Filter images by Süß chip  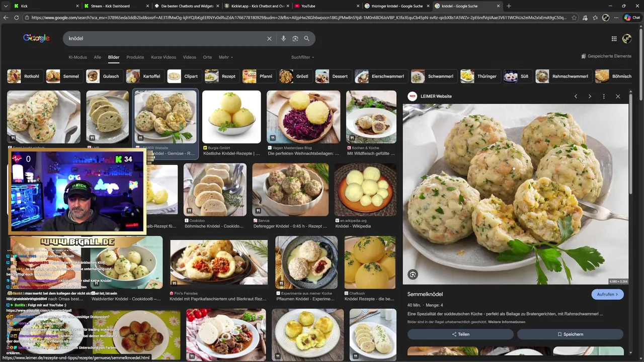coord(517,76)
